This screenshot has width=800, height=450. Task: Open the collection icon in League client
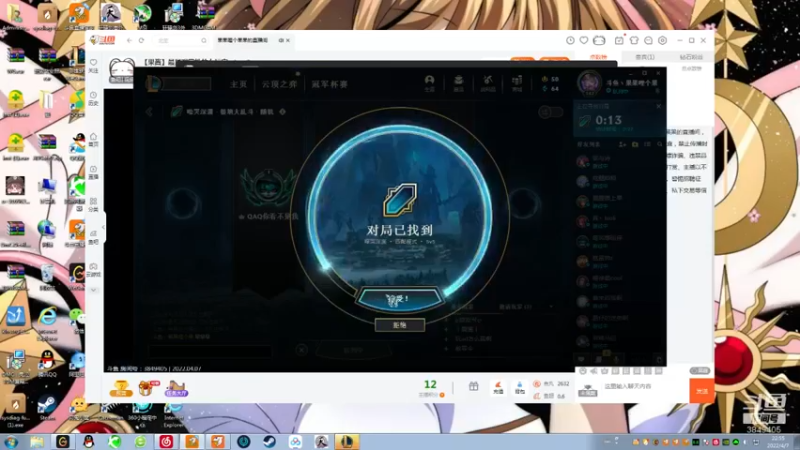pos(458,83)
